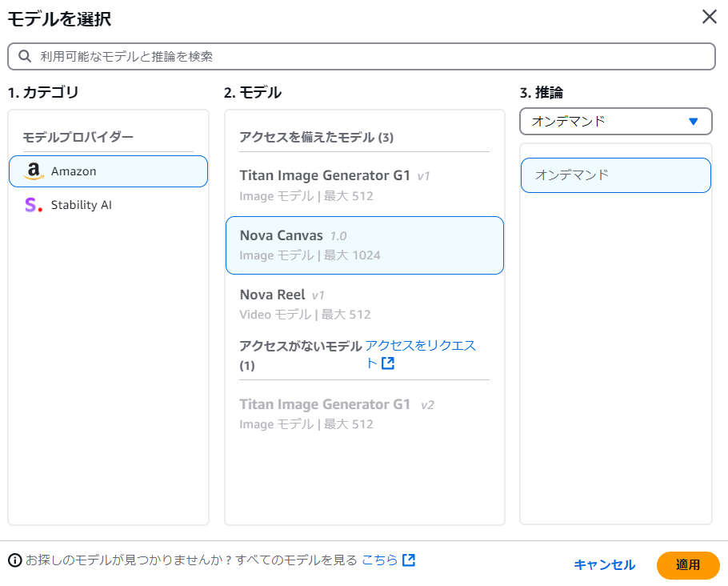This screenshot has height=586, width=728.
Task: Select the Stability AI provider
Action: pyautogui.click(x=108, y=204)
